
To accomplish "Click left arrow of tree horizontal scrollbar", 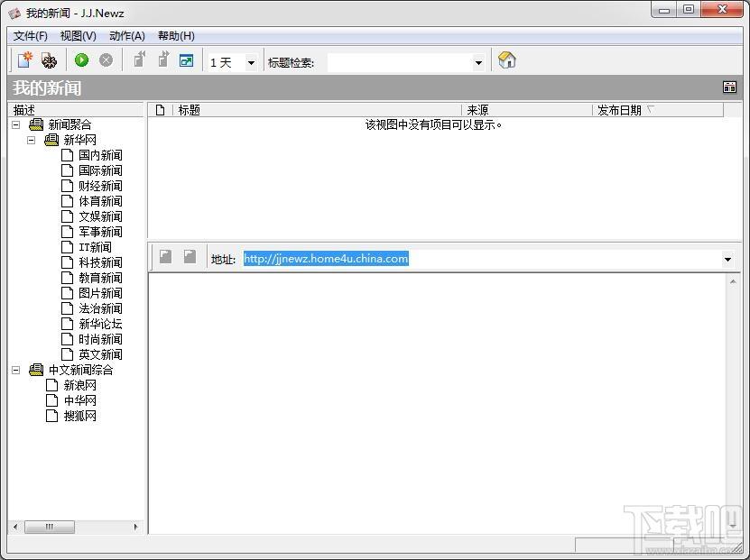I will pyautogui.click(x=15, y=527).
